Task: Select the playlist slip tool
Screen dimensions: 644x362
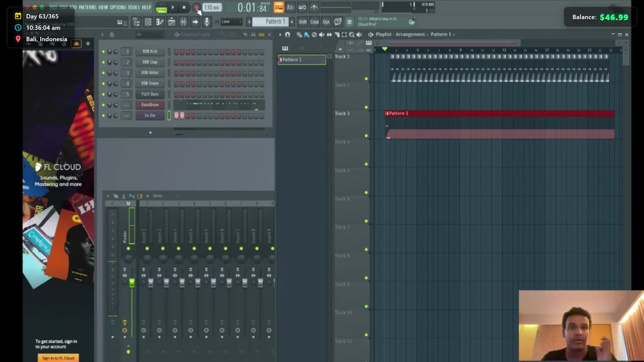Action: [329, 34]
